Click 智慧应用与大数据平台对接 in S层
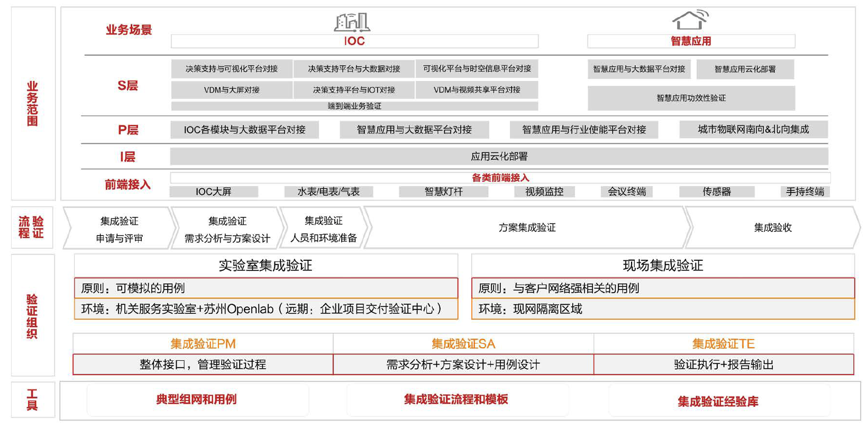868x427 pixels. (x=639, y=69)
